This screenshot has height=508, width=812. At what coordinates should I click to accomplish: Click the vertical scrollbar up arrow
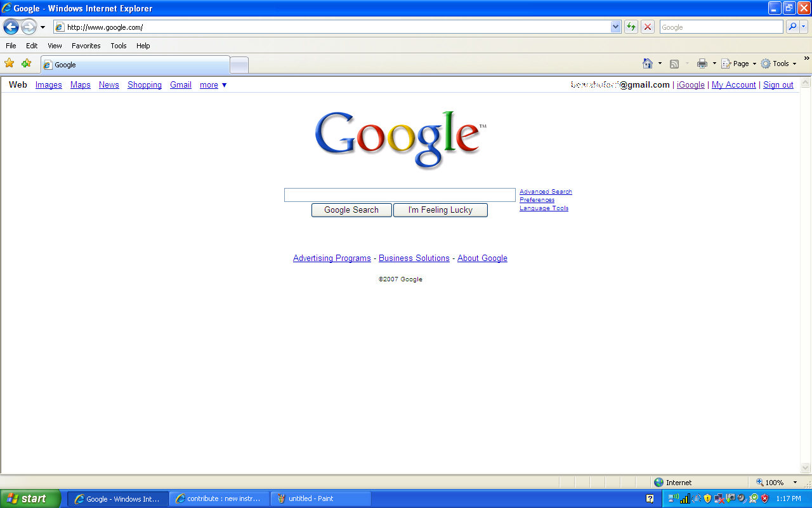coord(806,83)
